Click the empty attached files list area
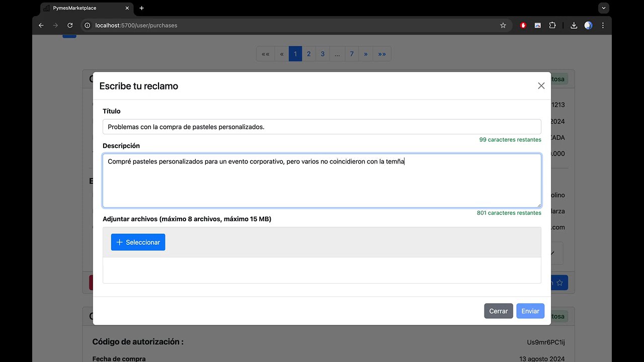Screen dimensions: 644x362 pyautogui.click(x=322, y=270)
